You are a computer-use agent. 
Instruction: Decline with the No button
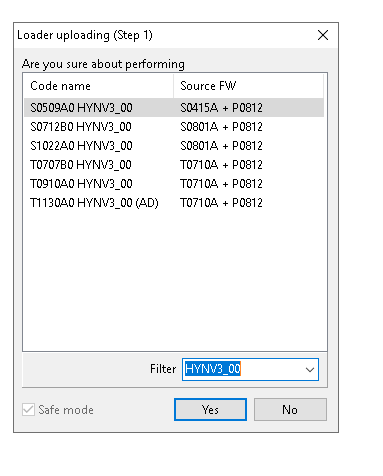pyautogui.click(x=290, y=409)
